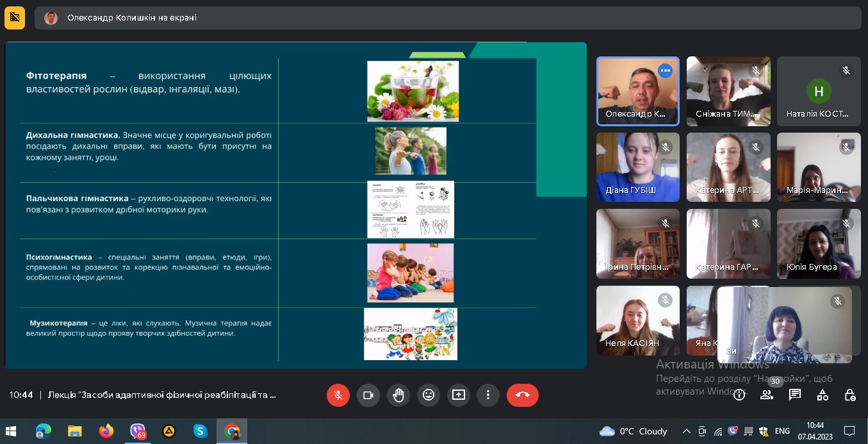Show the participants list panel
This screenshot has width=868, height=444.
point(767,395)
